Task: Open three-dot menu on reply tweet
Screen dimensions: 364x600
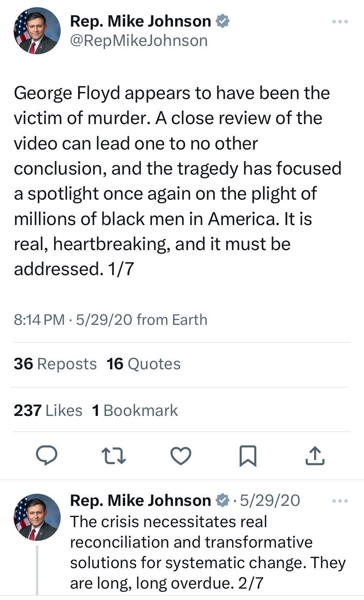Action: click(340, 501)
